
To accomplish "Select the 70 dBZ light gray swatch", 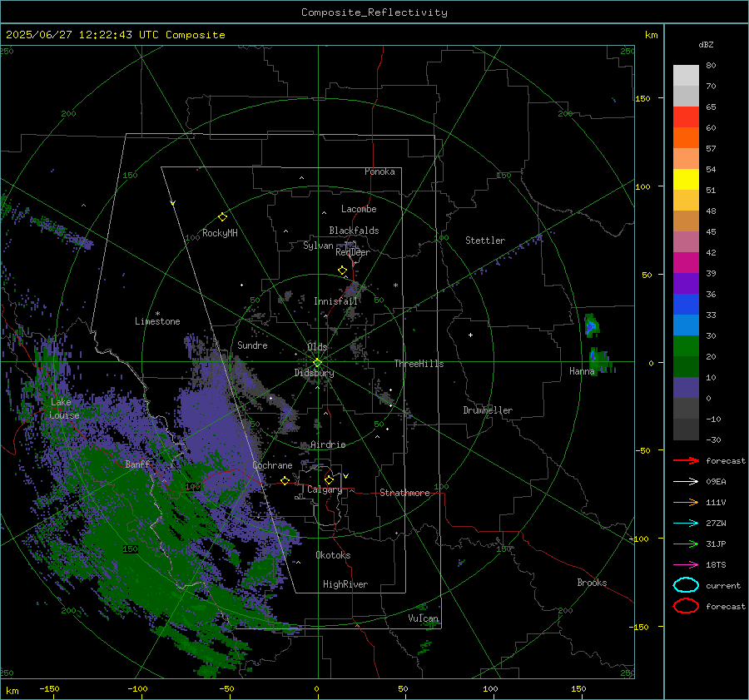I will pyautogui.click(x=686, y=76).
